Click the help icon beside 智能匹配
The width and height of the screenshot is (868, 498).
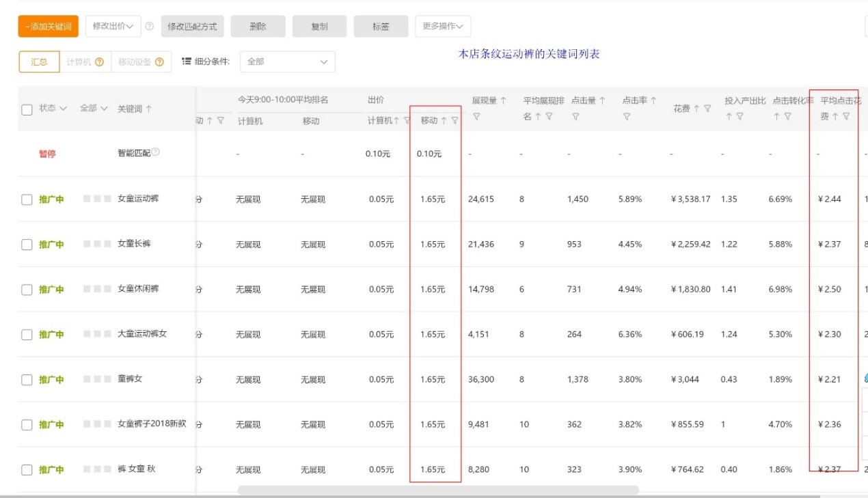156,152
